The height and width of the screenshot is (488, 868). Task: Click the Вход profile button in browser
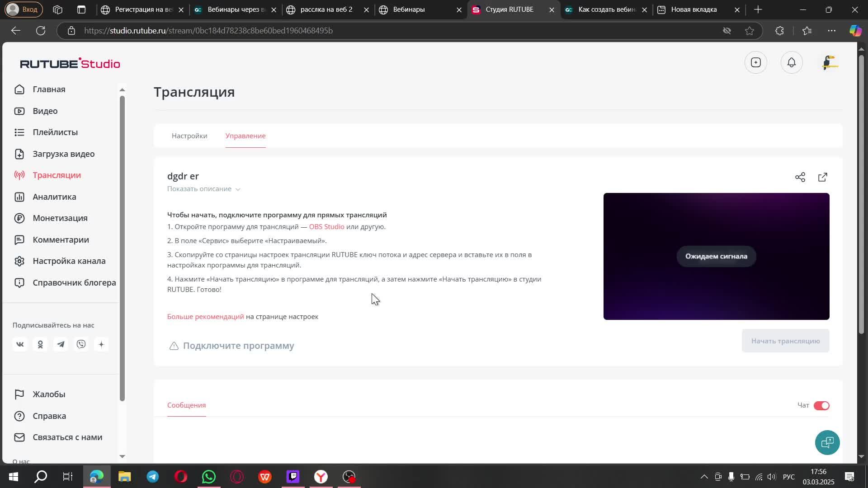[x=23, y=9]
